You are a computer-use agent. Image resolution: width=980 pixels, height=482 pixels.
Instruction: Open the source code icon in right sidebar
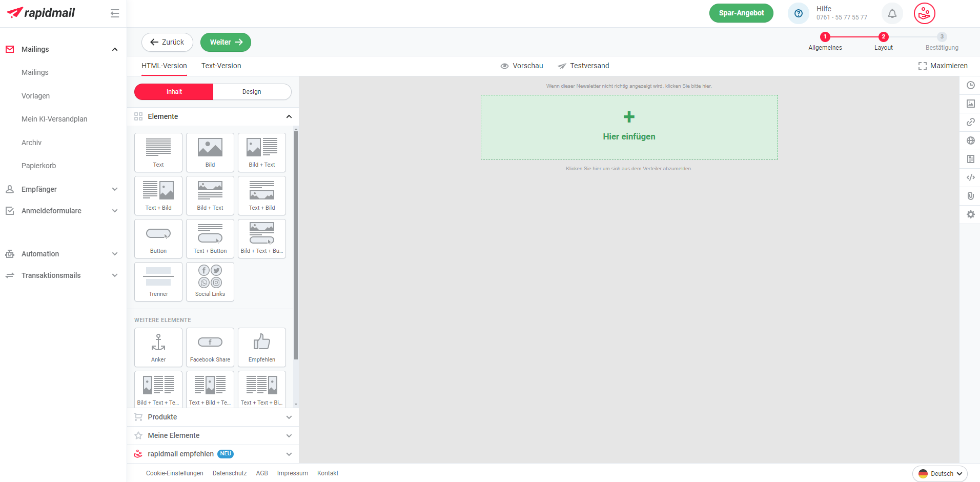(970, 177)
